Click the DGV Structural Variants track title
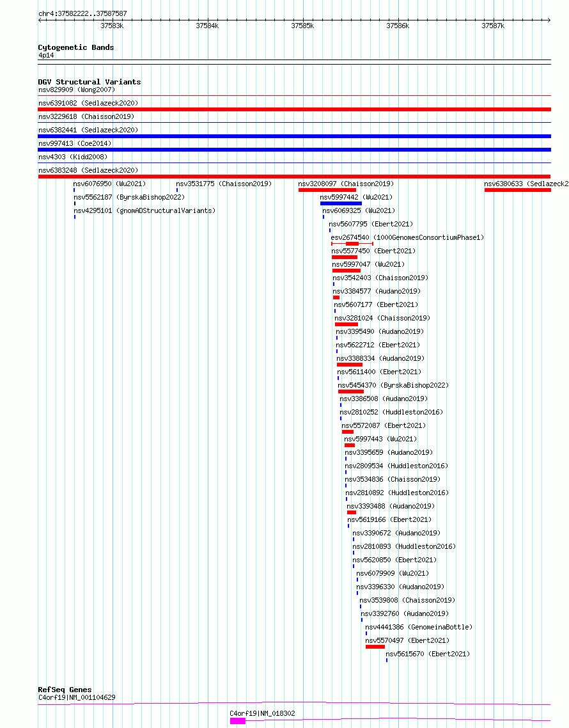The image size is (569, 728). tap(89, 82)
